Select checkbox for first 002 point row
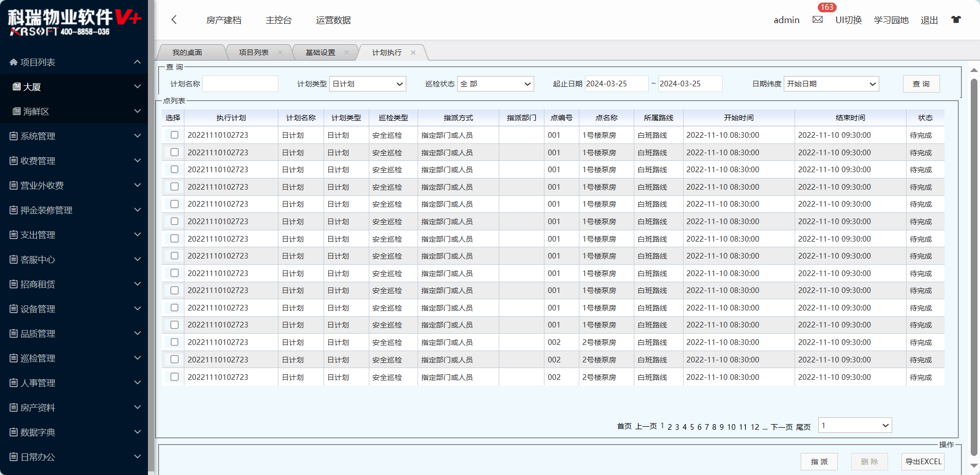Viewport: 980px width, 475px height. tap(175, 342)
